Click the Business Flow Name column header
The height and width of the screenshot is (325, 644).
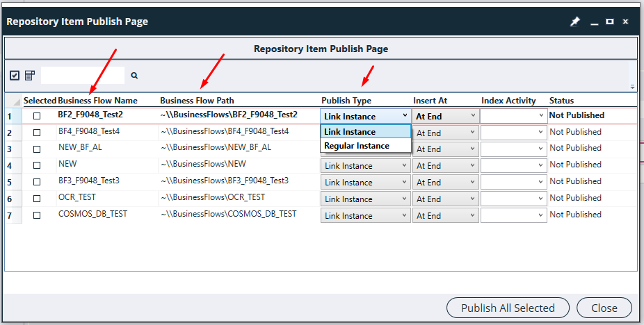(97, 101)
